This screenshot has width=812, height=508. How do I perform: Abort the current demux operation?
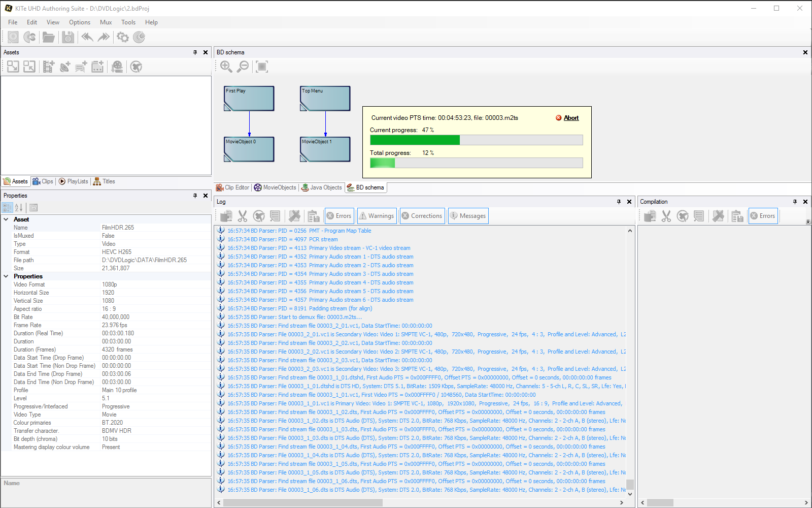tap(571, 118)
